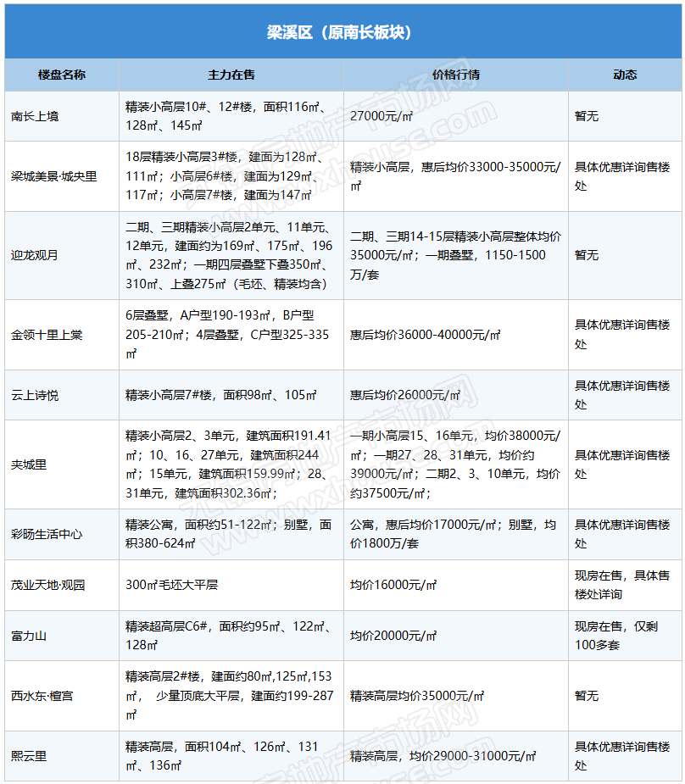Click the 夹城里 property name
This screenshot has height=784, width=685.
click(30, 464)
